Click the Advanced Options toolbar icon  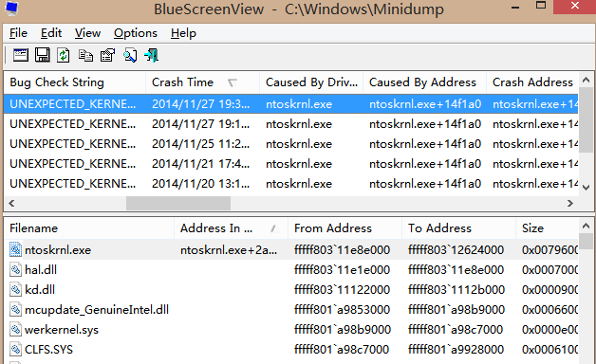tap(21, 55)
